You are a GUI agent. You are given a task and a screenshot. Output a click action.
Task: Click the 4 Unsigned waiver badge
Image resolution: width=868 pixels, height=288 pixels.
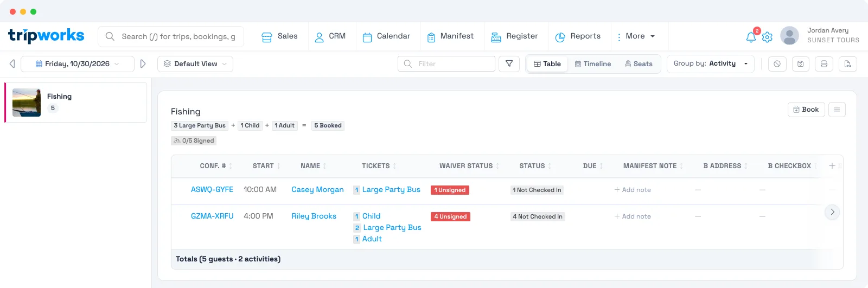450,217
